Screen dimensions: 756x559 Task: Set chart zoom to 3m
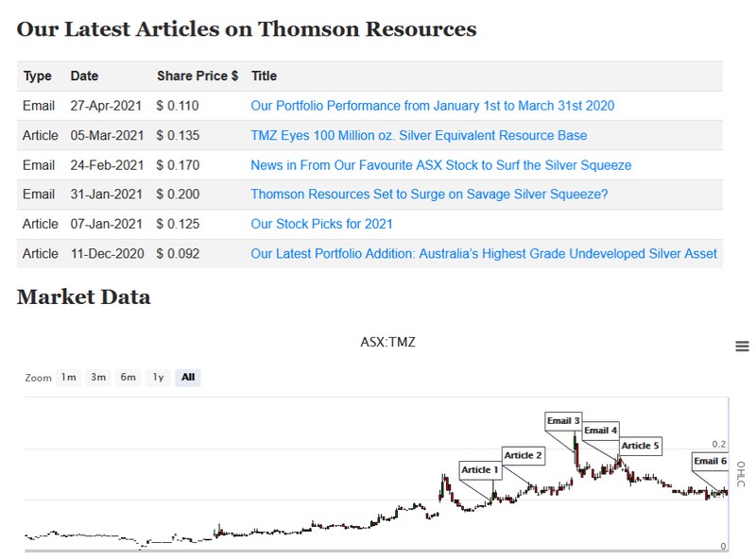(98, 378)
